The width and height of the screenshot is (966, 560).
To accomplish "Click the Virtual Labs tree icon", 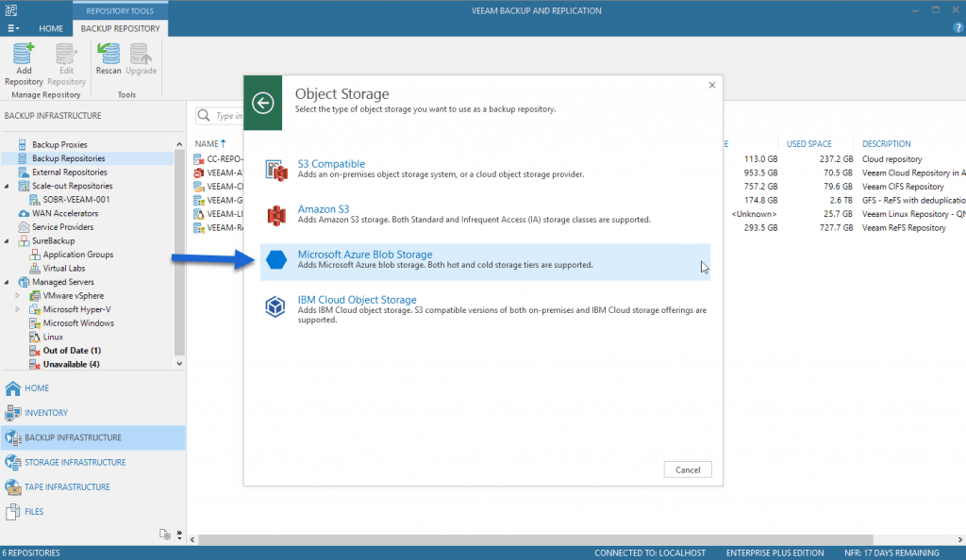I will pyautogui.click(x=35, y=269).
